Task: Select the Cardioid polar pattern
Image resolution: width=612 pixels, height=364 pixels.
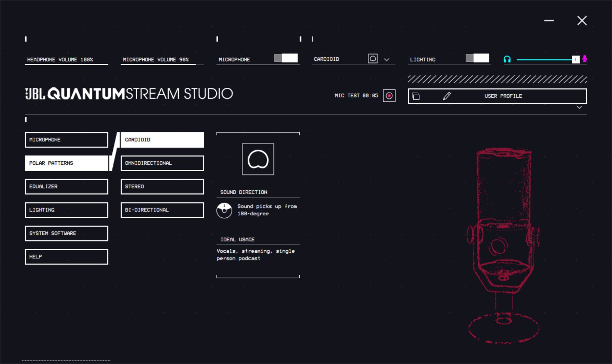Action: pyautogui.click(x=162, y=140)
